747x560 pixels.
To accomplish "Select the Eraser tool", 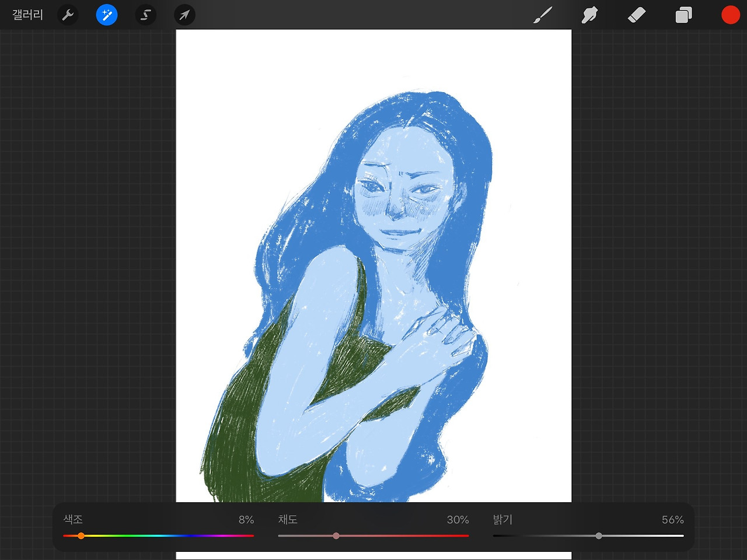I will click(637, 15).
